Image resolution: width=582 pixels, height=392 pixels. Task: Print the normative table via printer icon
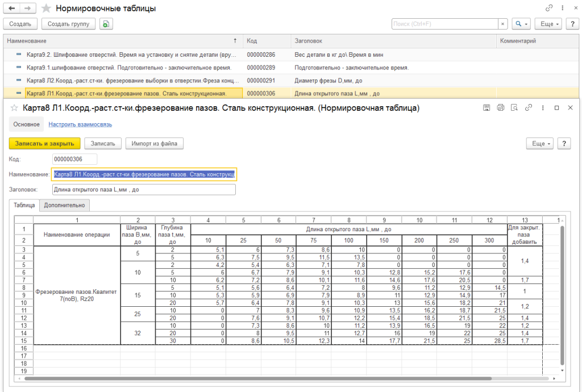tap(500, 108)
